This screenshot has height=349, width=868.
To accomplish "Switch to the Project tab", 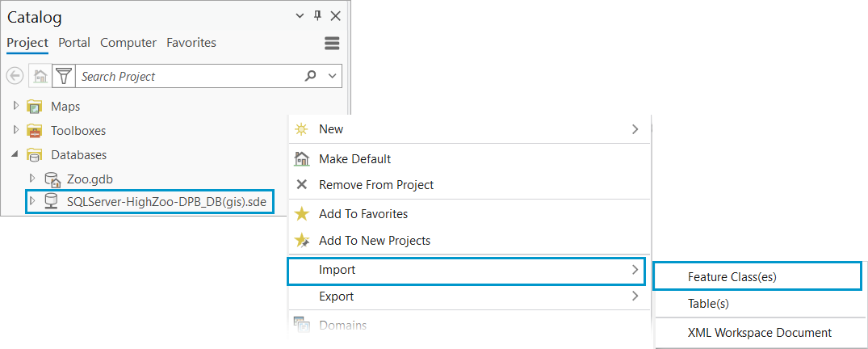I will pos(27,43).
